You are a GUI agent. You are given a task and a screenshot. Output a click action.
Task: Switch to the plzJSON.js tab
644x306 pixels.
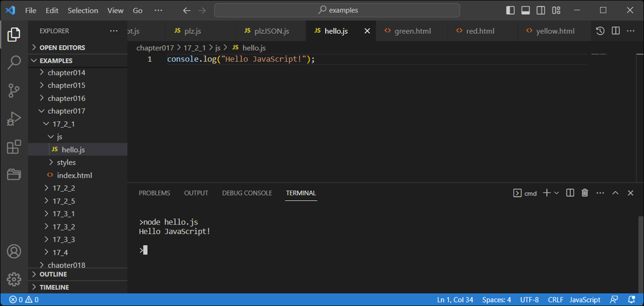[270, 31]
